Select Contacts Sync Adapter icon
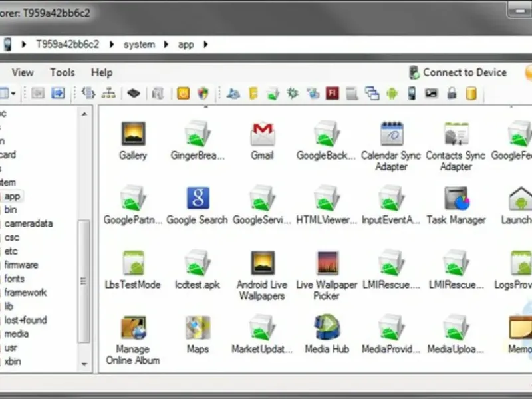This screenshot has width=532, height=399. click(456, 134)
